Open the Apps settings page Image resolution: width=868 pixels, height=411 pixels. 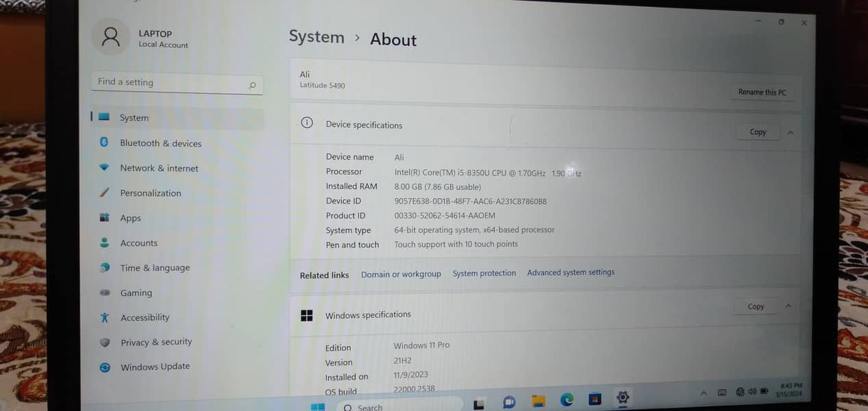(130, 218)
